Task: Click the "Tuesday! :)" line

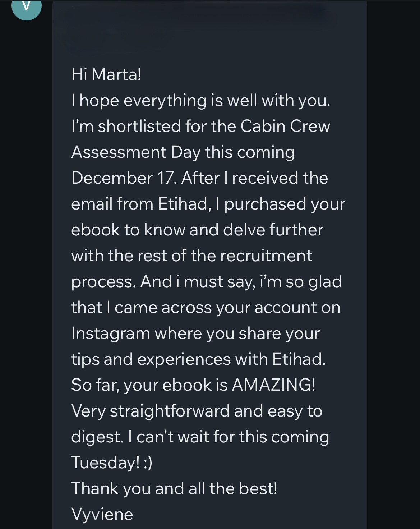Action: pos(112,463)
